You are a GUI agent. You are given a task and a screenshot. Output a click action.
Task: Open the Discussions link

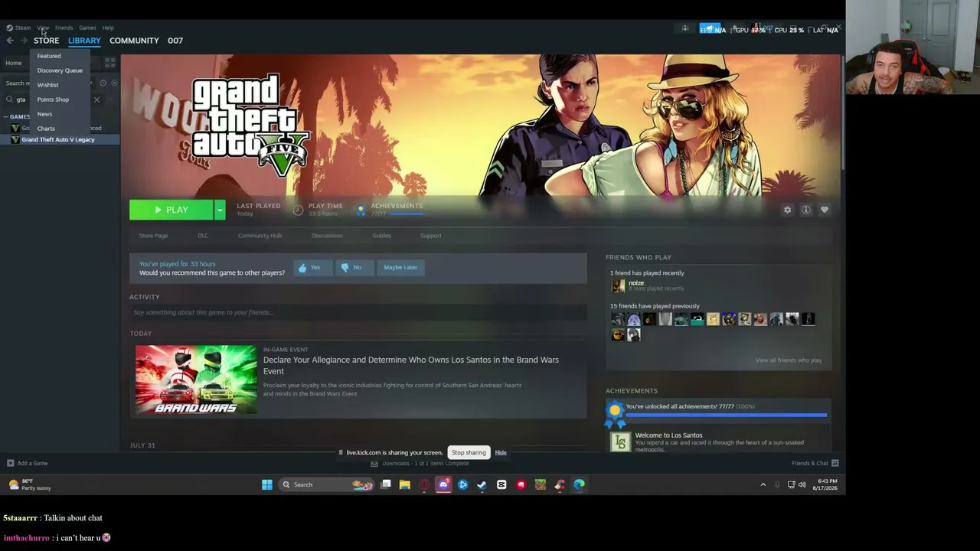[x=327, y=236]
